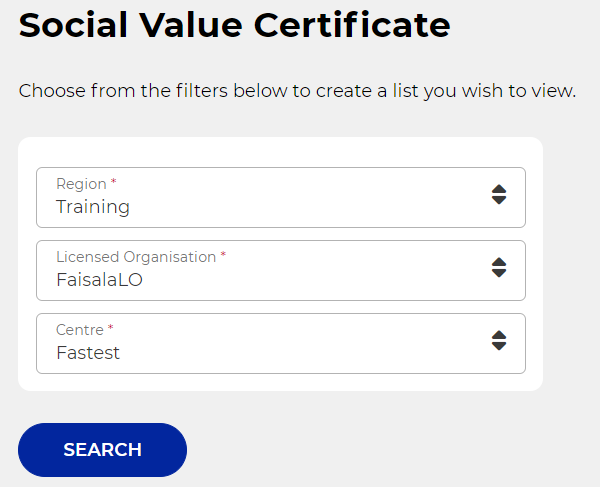Image resolution: width=600 pixels, height=487 pixels.
Task: Click the Region dropdown sort-arrows icon
Action: [499, 195]
